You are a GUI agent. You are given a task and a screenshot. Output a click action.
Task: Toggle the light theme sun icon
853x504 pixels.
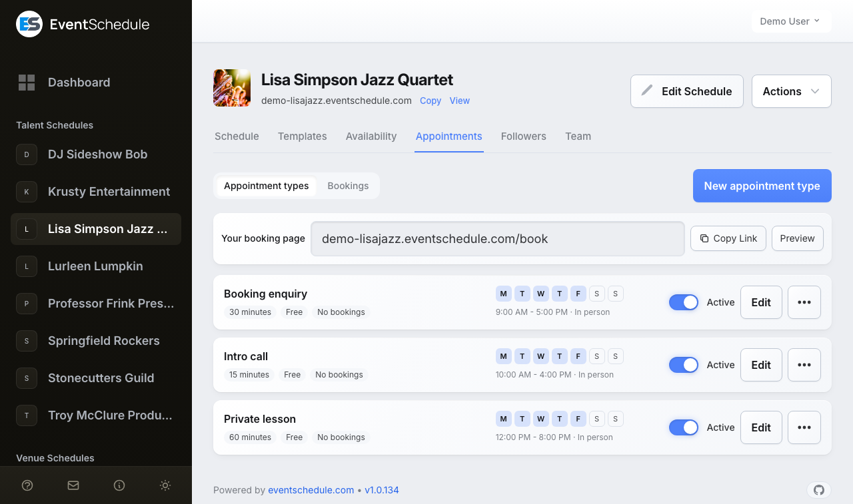165,485
